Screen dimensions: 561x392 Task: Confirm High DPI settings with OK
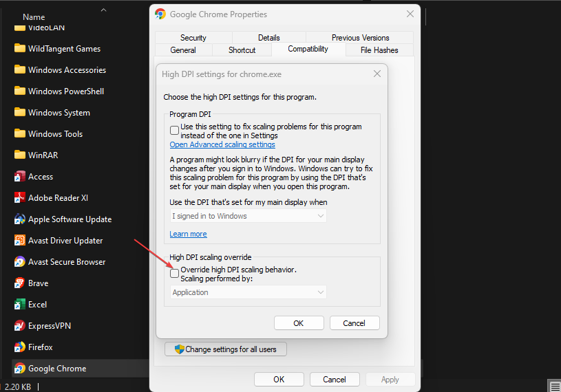[299, 323]
